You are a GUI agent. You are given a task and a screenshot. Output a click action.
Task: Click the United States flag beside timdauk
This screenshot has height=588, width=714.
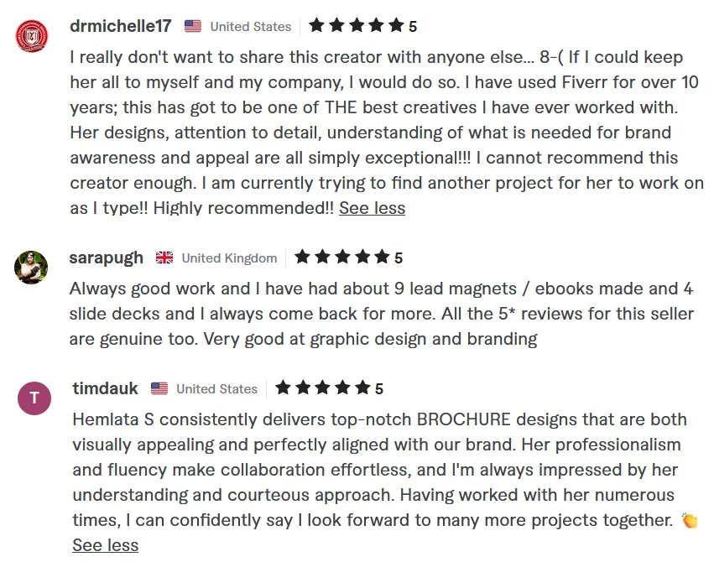point(159,388)
